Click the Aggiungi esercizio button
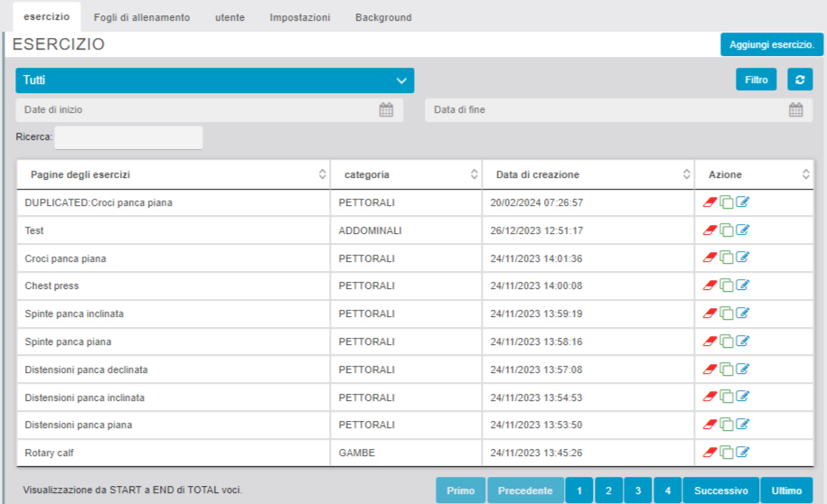Image resolution: width=827 pixels, height=504 pixels. point(771,44)
